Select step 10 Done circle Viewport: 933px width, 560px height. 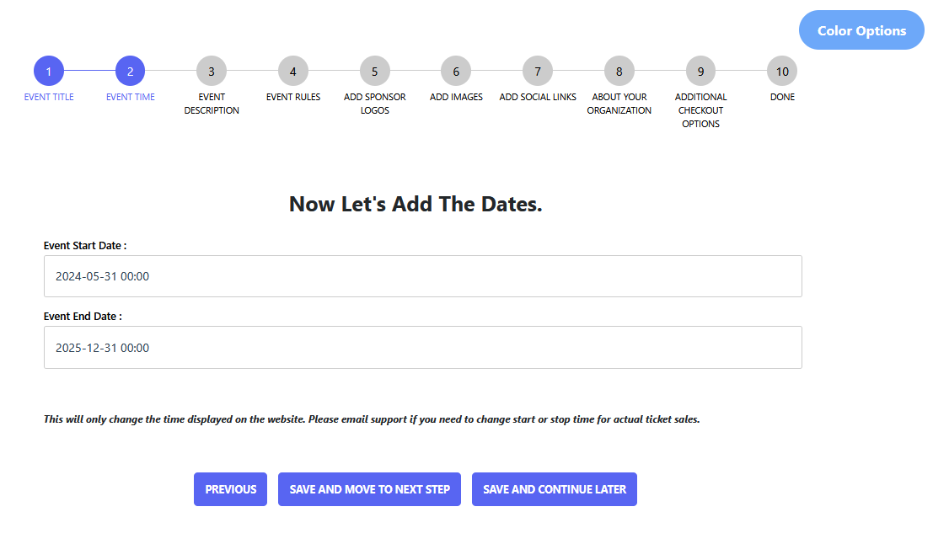tap(782, 72)
